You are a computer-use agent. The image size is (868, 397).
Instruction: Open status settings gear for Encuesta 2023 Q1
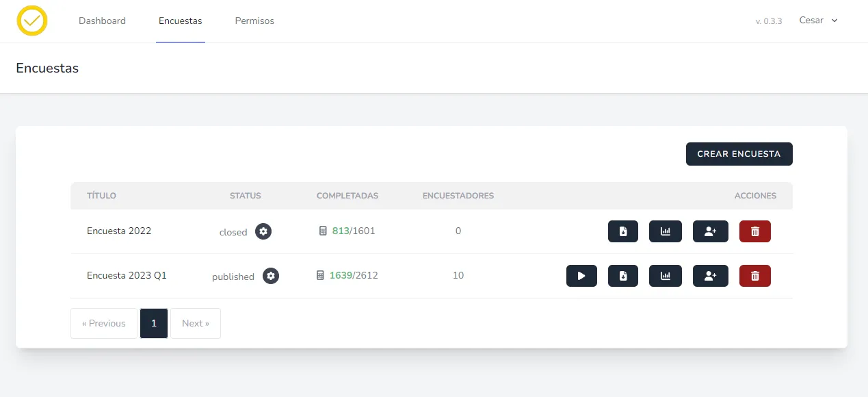271,276
